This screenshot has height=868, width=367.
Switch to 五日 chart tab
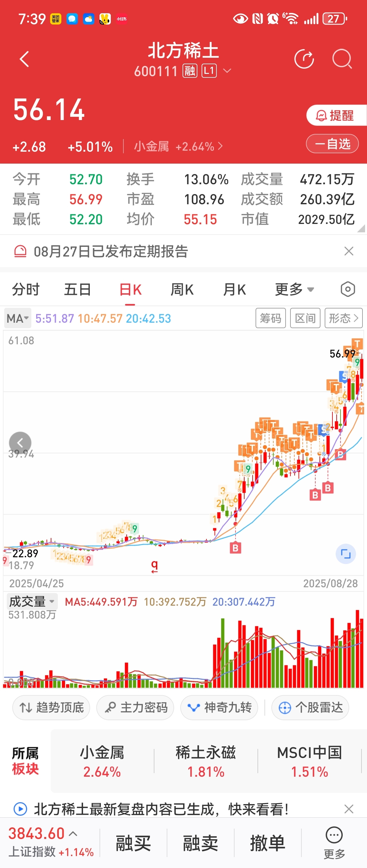[x=78, y=289]
